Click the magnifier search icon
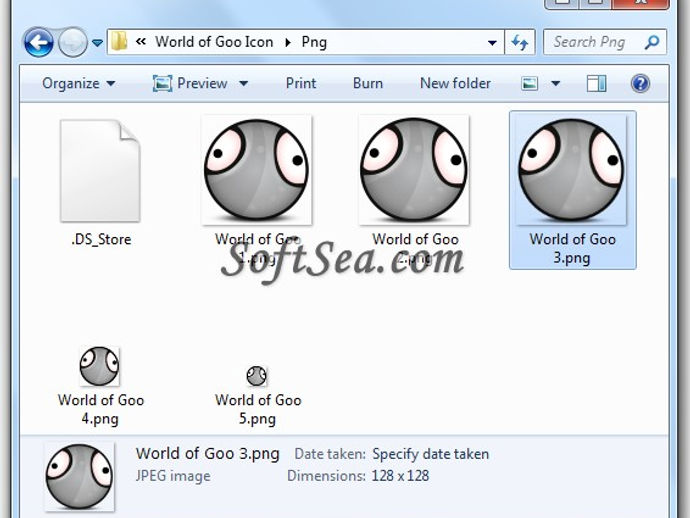 pos(652,42)
